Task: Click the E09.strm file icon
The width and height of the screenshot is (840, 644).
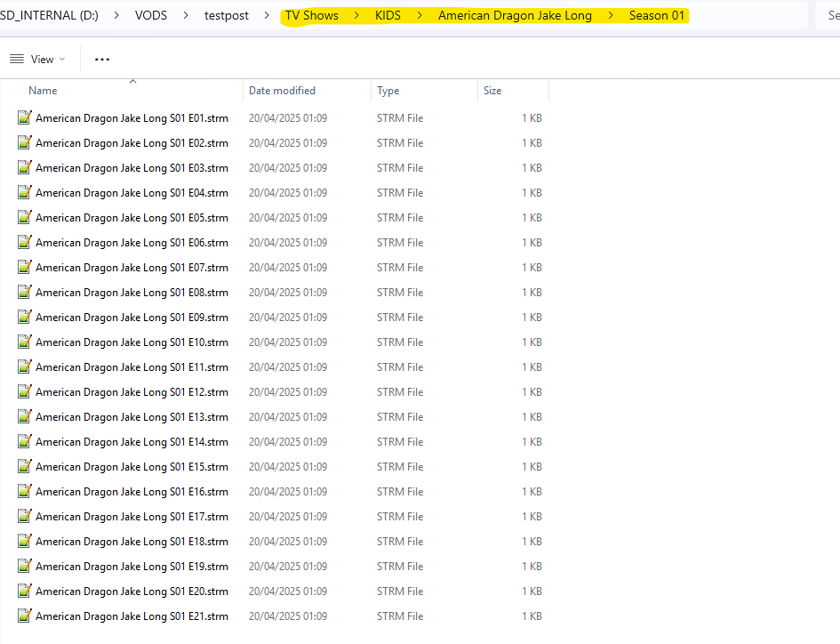Action: (24, 317)
